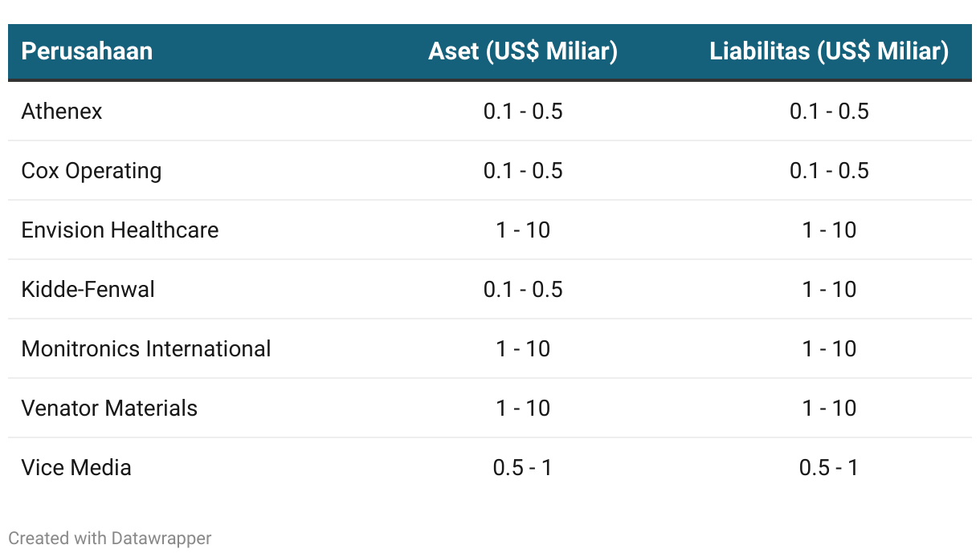Viewport: 980px width, 557px height.
Task: Click the Perusahaan column header
Action: (x=87, y=51)
